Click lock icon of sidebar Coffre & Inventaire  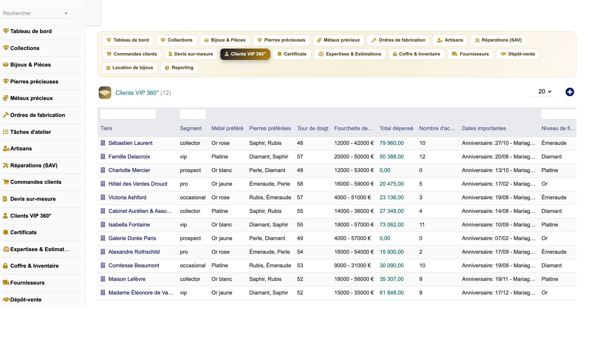(x=5, y=266)
